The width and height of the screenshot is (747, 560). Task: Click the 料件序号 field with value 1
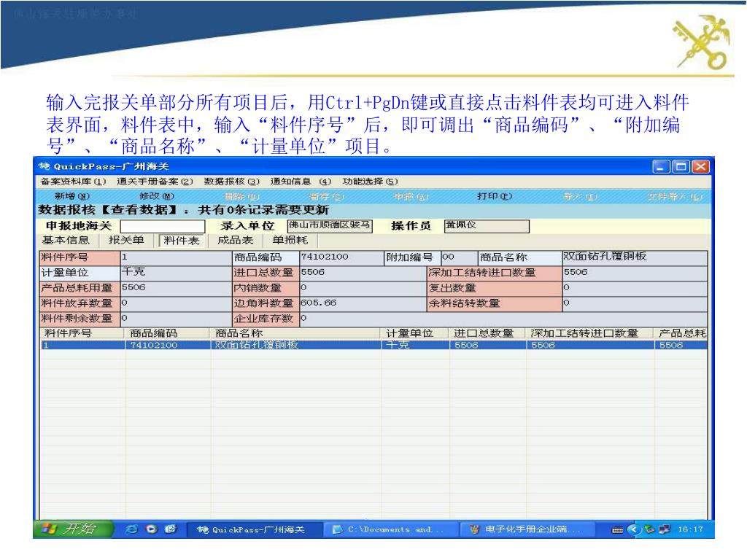[175, 257]
